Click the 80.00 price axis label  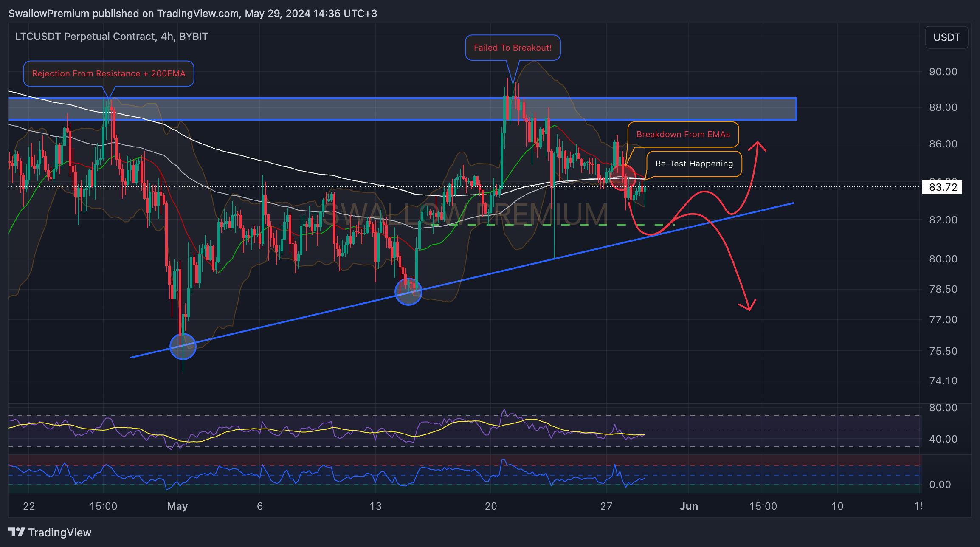point(943,259)
